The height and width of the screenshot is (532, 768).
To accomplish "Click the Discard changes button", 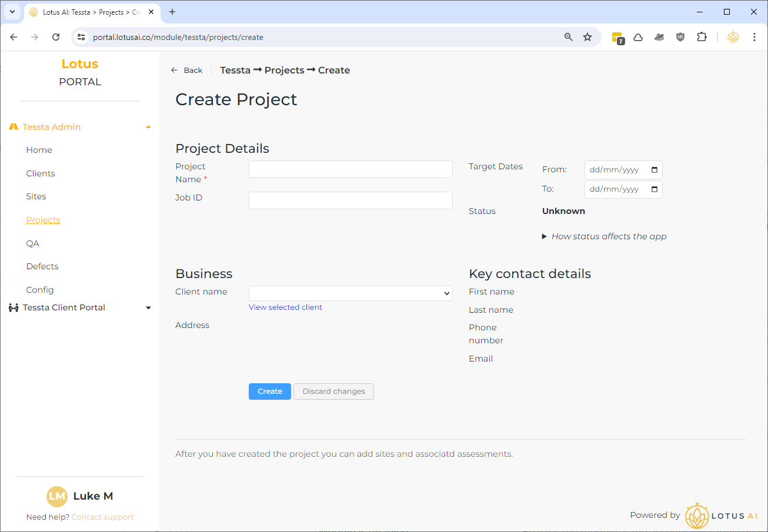I will 333,392.
